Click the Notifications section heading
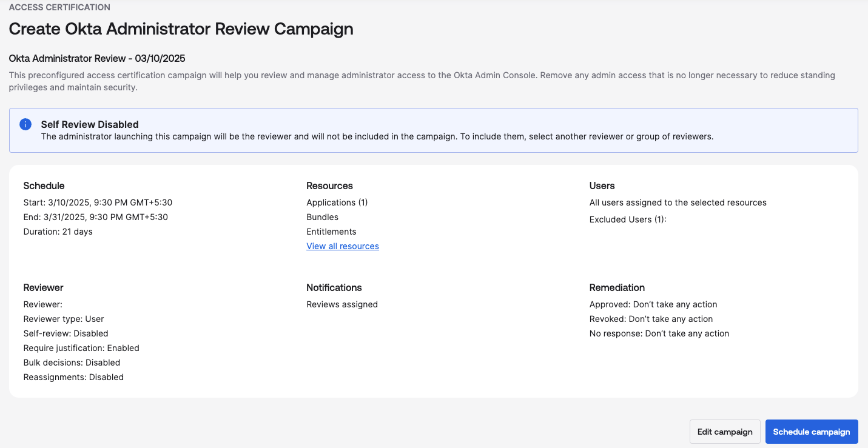 [x=334, y=287]
